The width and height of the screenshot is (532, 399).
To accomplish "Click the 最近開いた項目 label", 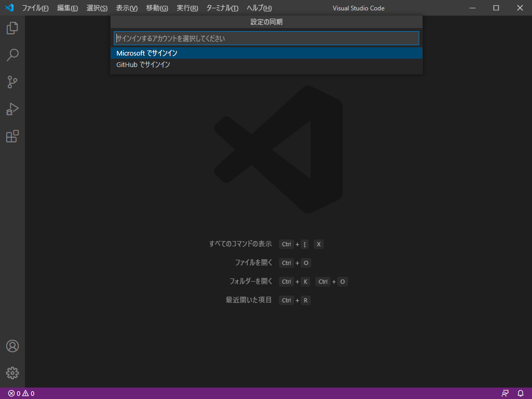I will (x=249, y=300).
